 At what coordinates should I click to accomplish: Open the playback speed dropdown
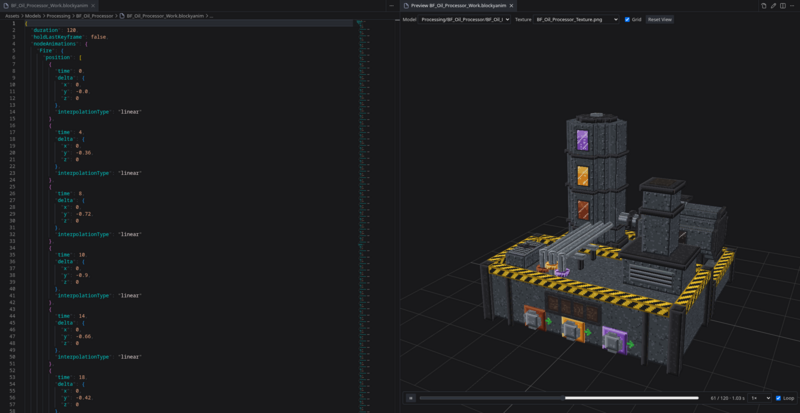760,398
